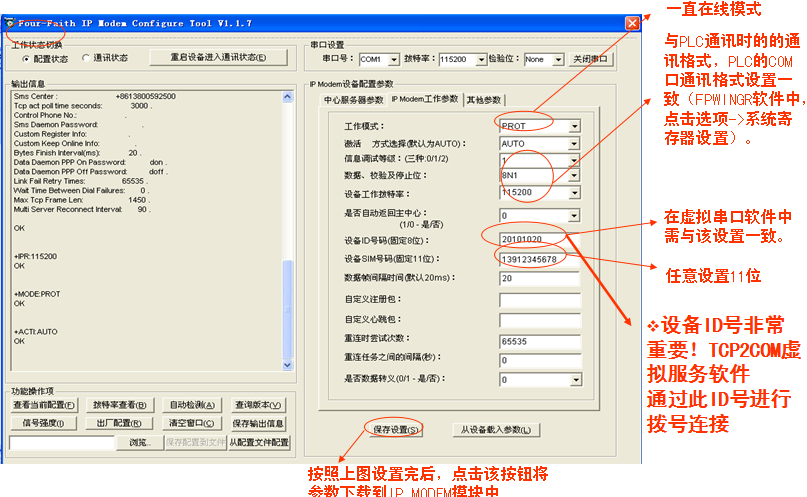Click the 查看当前配置 button

coord(45,406)
